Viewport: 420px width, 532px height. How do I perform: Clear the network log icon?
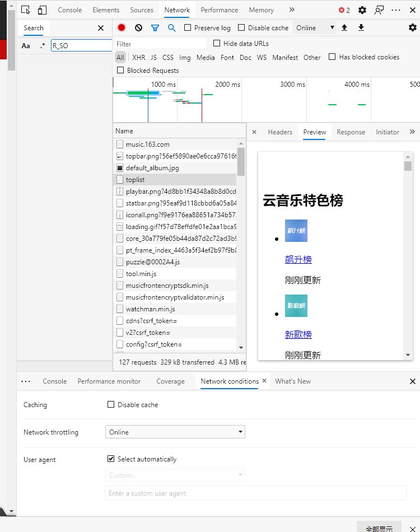pyautogui.click(x=138, y=28)
